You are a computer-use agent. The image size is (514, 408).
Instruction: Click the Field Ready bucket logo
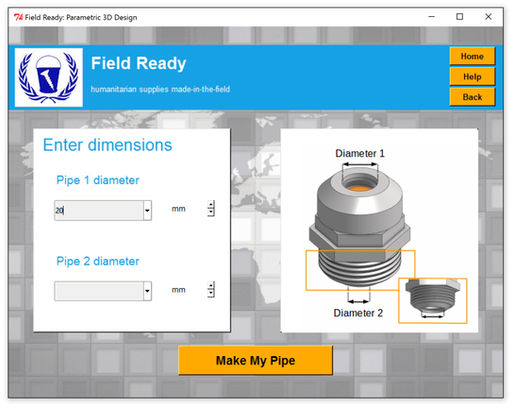(x=49, y=77)
